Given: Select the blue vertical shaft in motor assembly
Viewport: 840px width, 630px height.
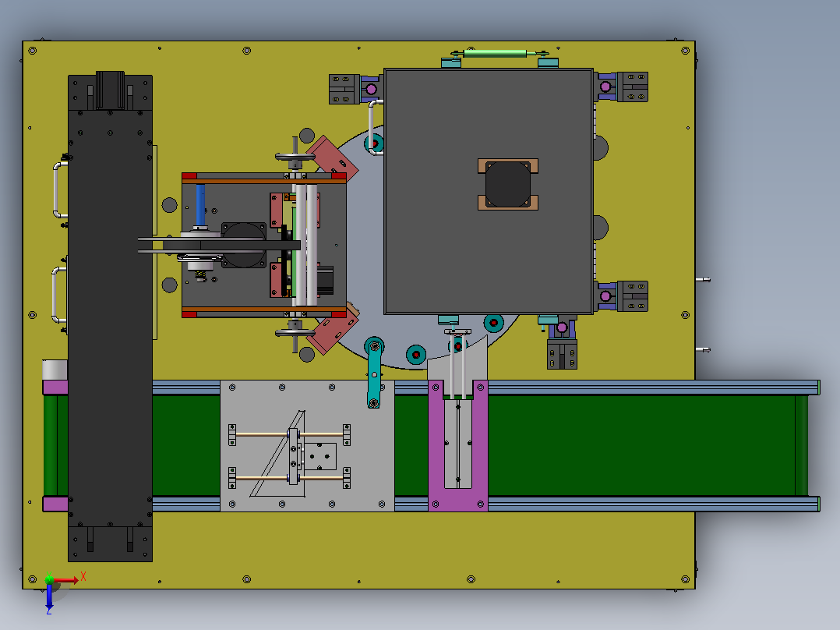Looking at the screenshot, I should click(200, 205).
